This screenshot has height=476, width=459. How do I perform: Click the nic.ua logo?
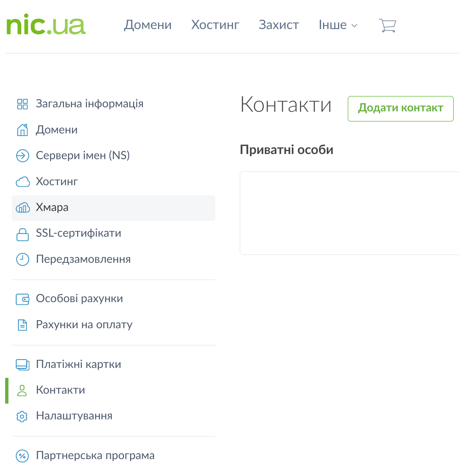coord(46,25)
